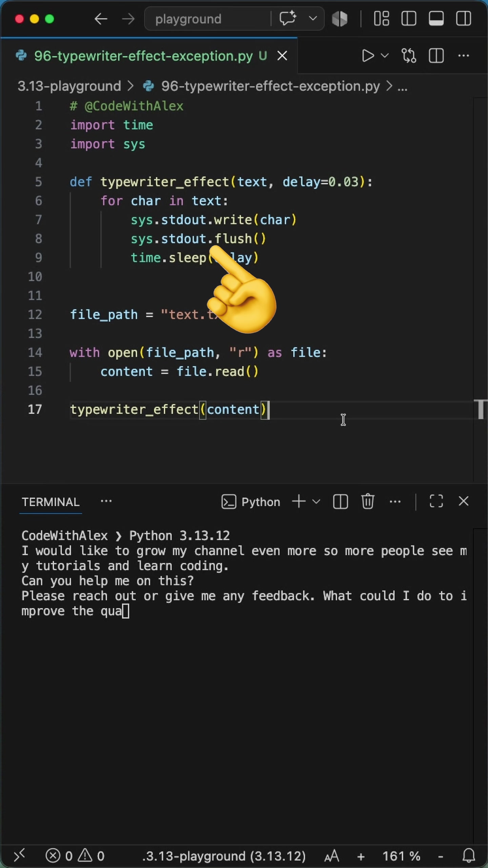The width and height of the screenshot is (488, 868).
Task: Toggle the secondary side bar
Action: pyautogui.click(x=463, y=19)
